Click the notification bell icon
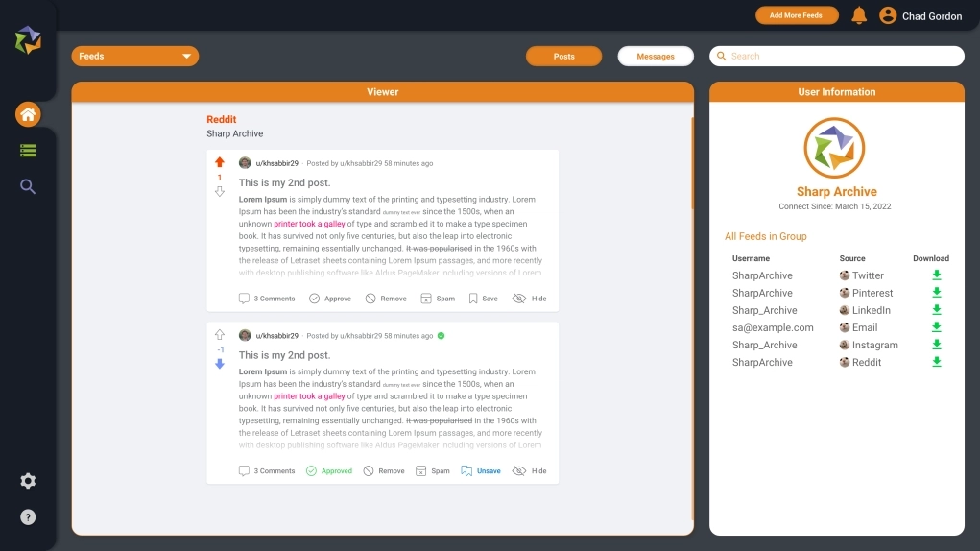This screenshot has height=551, width=980. coord(859,15)
